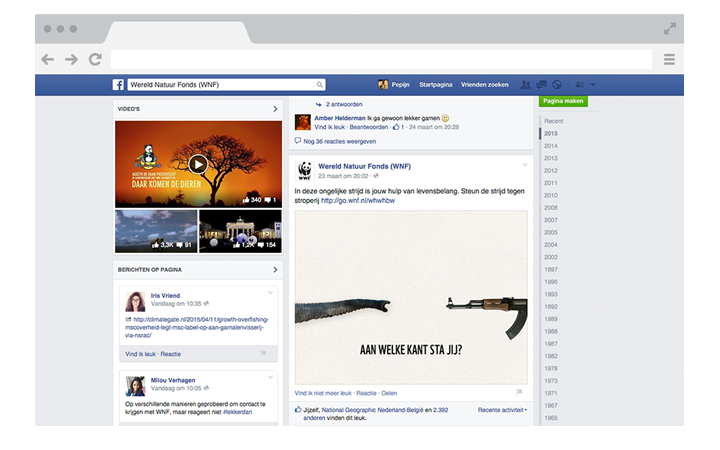Click the Pagina maken button
This screenshot has height=450, width=720.
tap(563, 101)
